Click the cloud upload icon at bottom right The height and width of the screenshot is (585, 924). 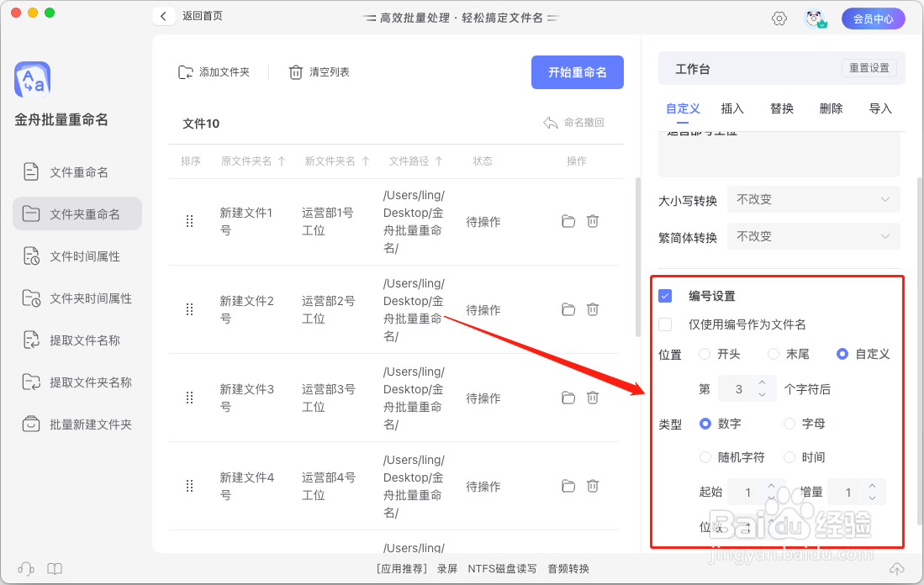pyautogui.click(x=897, y=568)
